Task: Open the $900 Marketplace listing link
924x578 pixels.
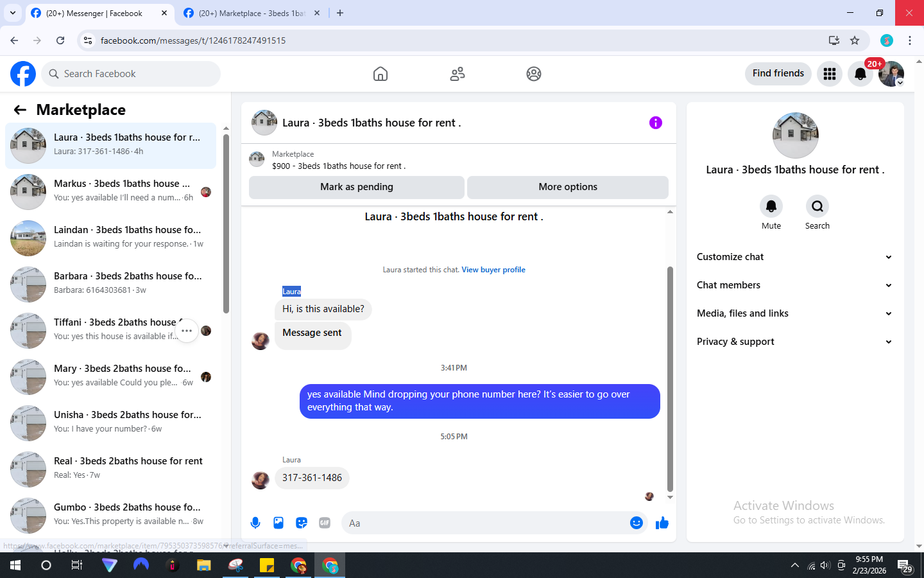Action: (x=339, y=166)
